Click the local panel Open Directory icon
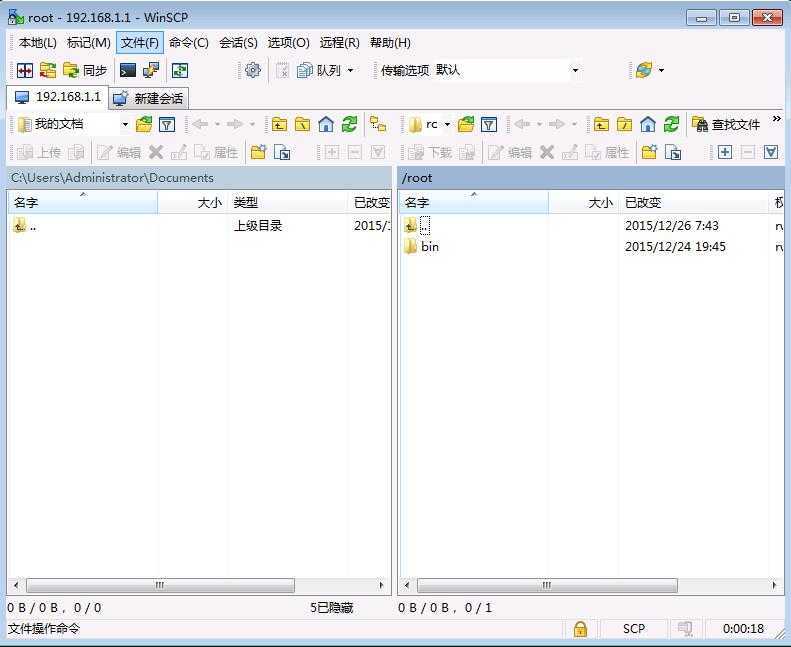Image resolution: width=791 pixels, height=647 pixels. coord(144,124)
